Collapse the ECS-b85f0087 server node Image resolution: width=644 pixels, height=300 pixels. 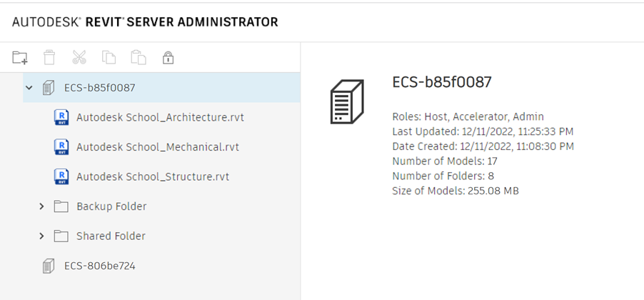pos(29,88)
